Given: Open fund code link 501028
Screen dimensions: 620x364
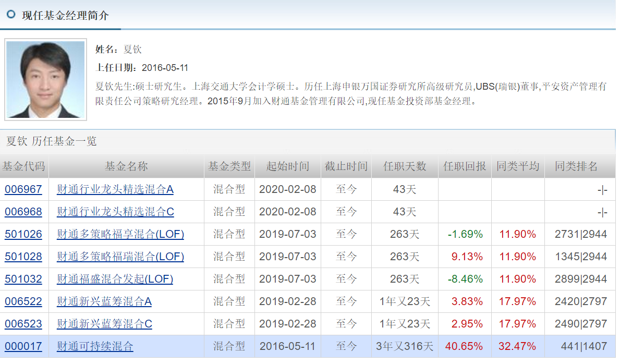Looking at the screenshot, I should [x=23, y=257].
